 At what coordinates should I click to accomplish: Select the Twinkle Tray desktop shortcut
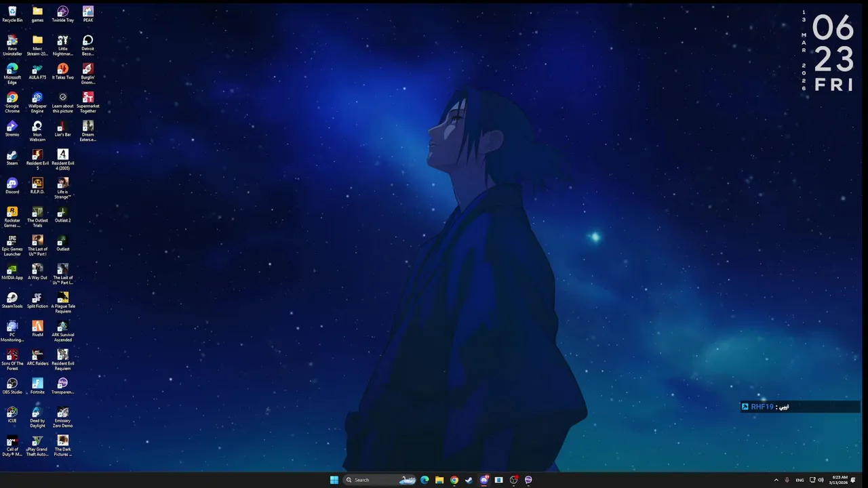pyautogui.click(x=62, y=14)
